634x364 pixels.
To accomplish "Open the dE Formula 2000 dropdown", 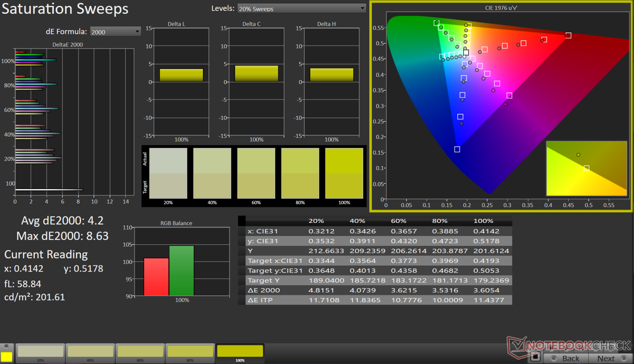I will (x=115, y=32).
